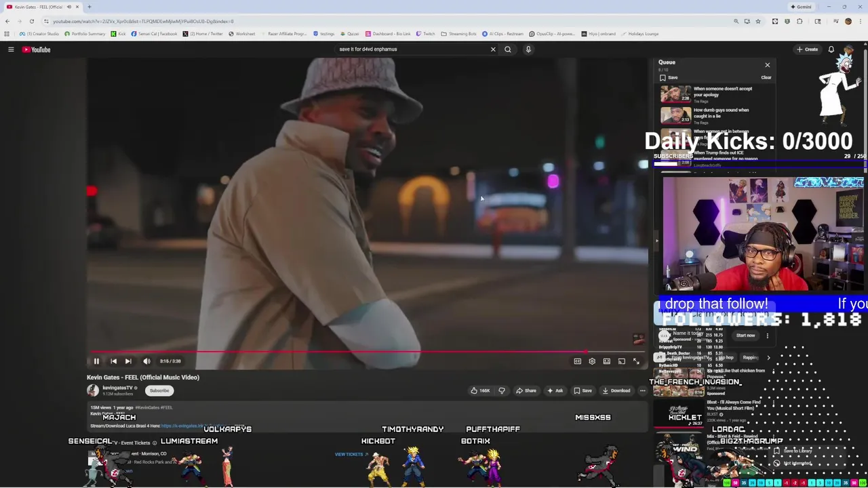Mute the tab via speaker icon
The width and height of the screenshot is (868, 488).
[x=68, y=7]
